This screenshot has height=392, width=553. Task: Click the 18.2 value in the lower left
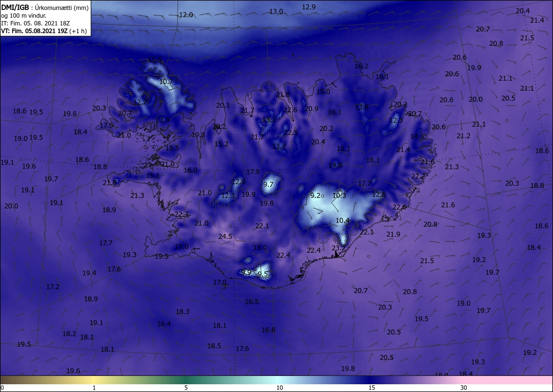pos(70,333)
